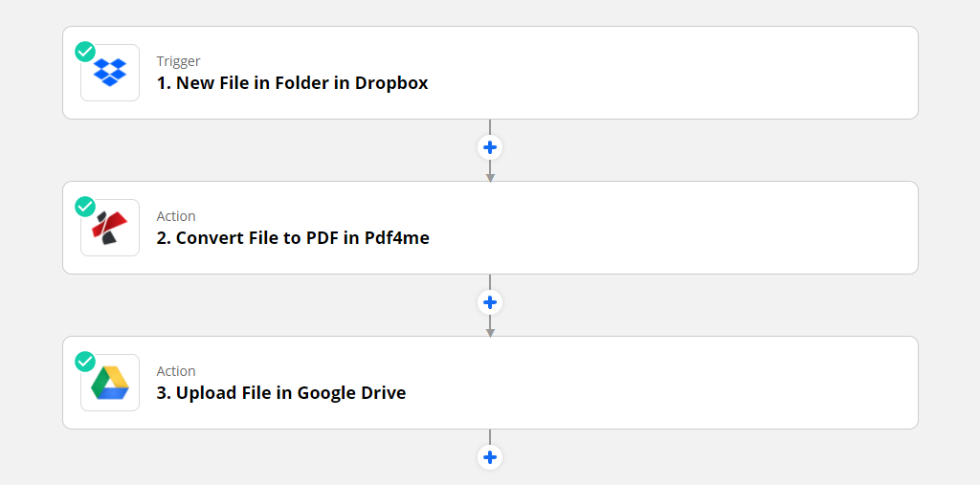
Task: Add a step after the Dropbox trigger
Action: coord(490,148)
